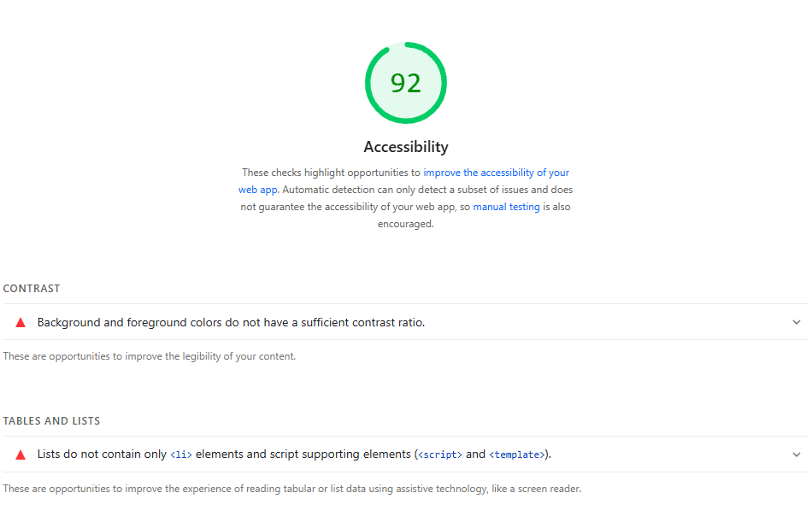812x522 pixels.
Task: Click 'These checks highlight opportunities' intro text
Action: (331, 173)
